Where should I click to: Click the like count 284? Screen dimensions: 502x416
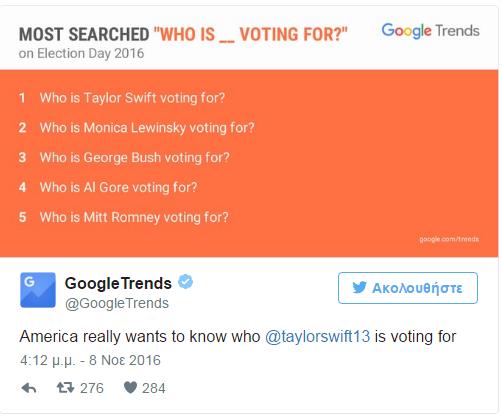154,388
